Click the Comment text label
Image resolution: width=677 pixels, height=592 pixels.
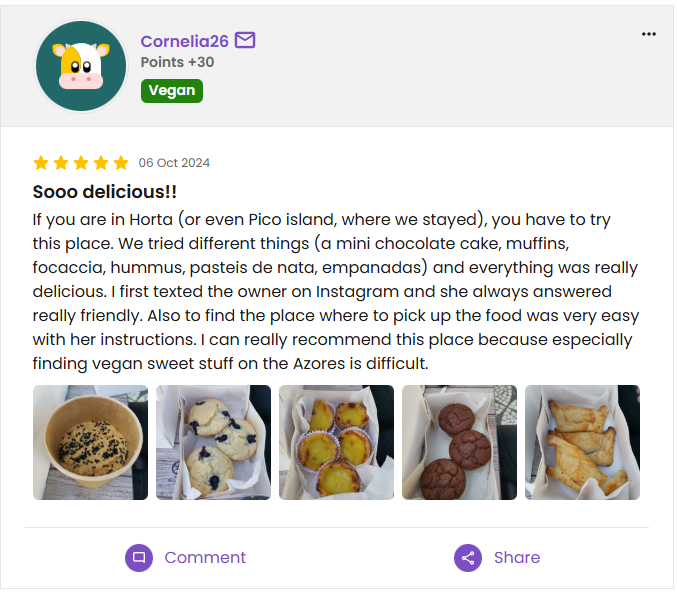pos(205,558)
